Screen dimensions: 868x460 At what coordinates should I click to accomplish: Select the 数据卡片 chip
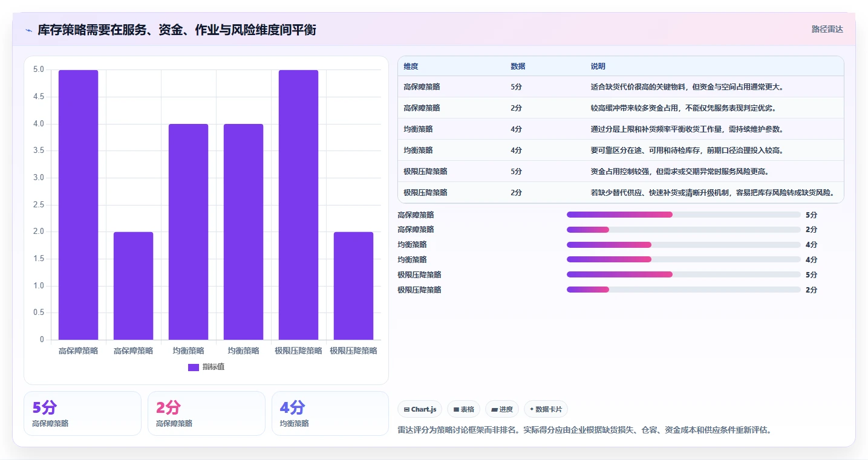(x=546, y=409)
